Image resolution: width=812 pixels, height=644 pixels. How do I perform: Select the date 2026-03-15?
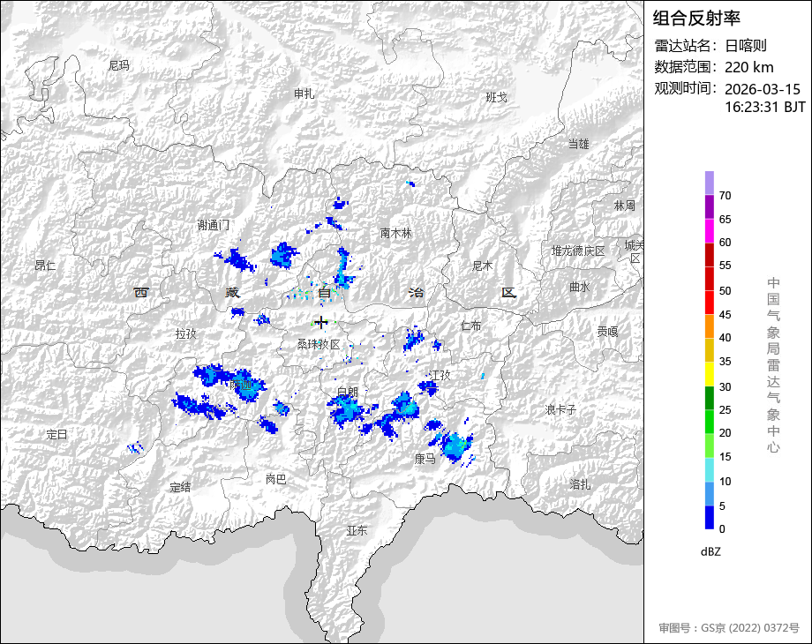[x=763, y=89]
